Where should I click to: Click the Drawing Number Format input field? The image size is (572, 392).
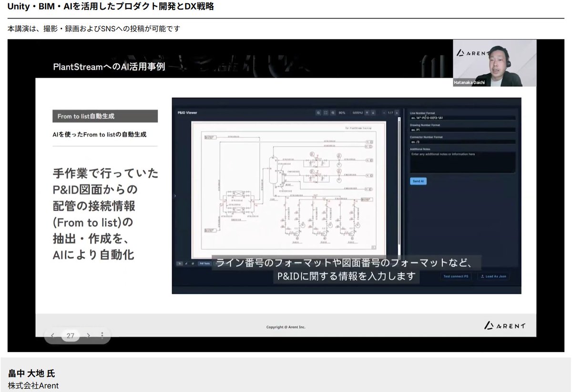tap(462, 130)
